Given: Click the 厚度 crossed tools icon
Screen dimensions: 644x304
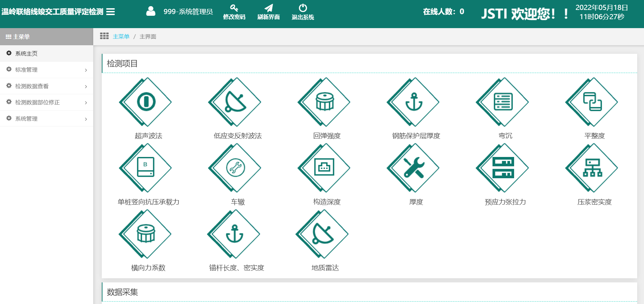Looking at the screenshot, I should 414,168.
